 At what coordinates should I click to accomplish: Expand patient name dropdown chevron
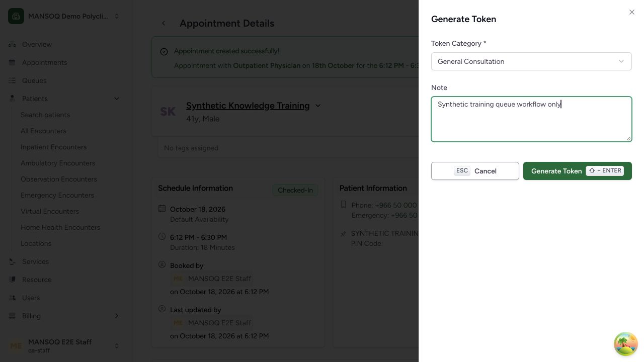point(318,106)
